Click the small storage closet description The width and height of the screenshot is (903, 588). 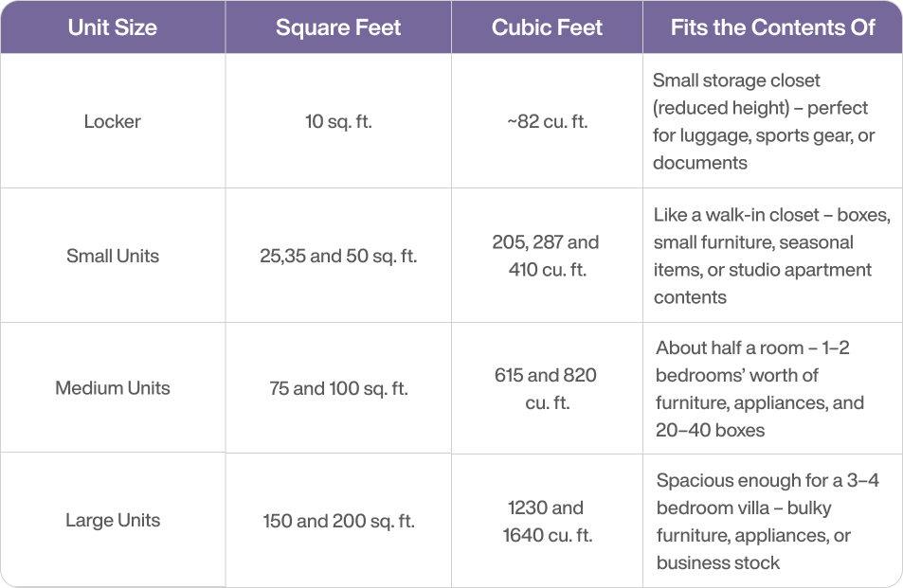click(x=764, y=121)
